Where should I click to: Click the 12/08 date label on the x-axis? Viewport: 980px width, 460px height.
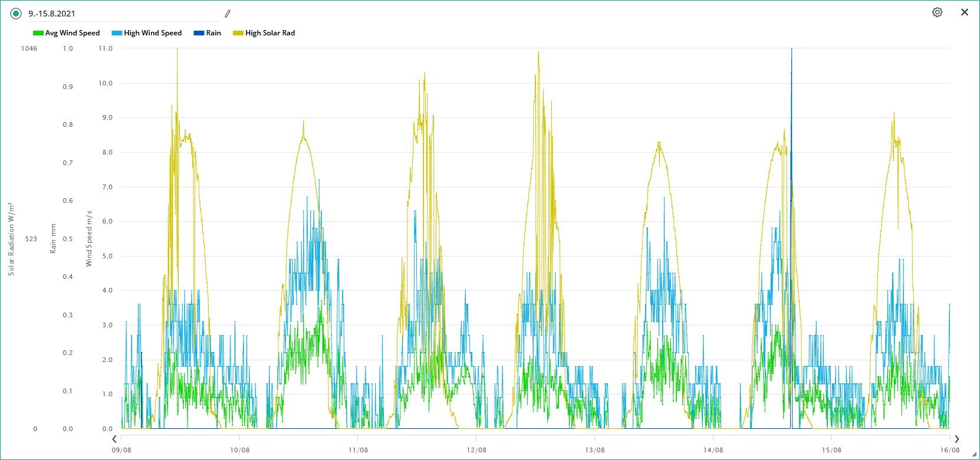[476, 450]
